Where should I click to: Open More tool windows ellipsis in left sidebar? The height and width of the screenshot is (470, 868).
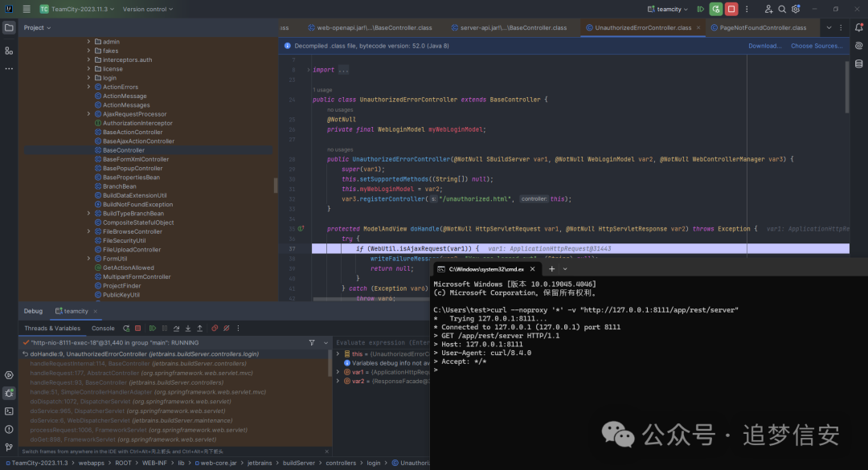pyautogui.click(x=9, y=68)
